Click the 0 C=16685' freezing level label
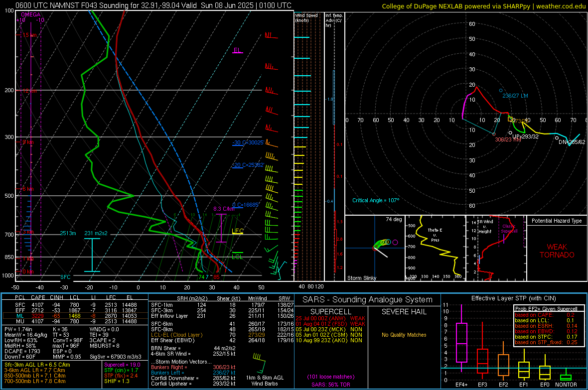The width and height of the screenshot is (588, 390). point(245,205)
